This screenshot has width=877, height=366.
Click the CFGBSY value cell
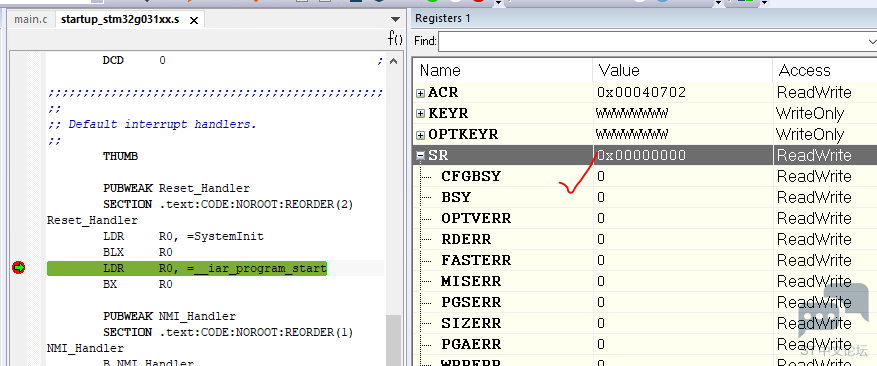(x=683, y=177)
